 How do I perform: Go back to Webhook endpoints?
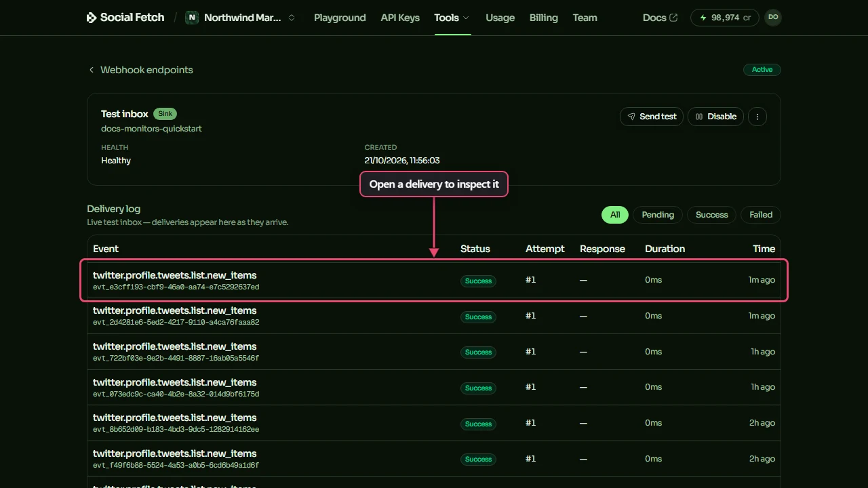[x=140, y=70]
